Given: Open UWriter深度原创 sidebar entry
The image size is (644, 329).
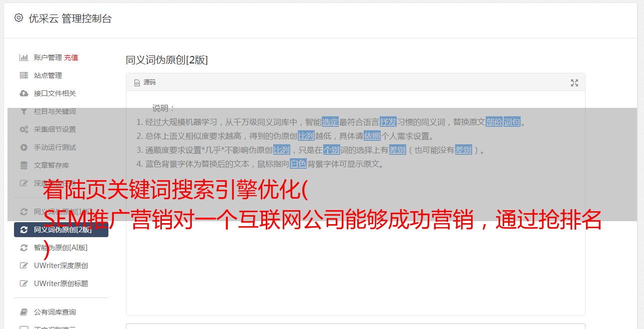Looking at the screenshot, I should pos(61,266).
